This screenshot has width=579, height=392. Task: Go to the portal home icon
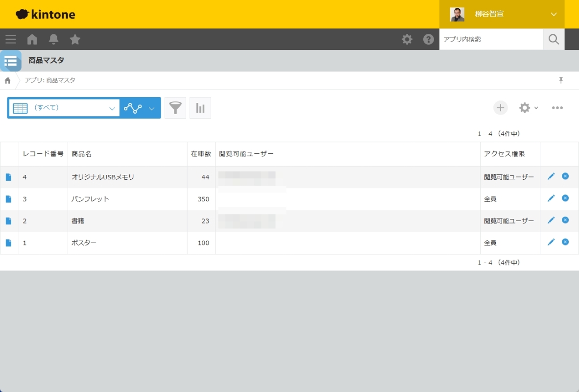[x=32, y=39]
